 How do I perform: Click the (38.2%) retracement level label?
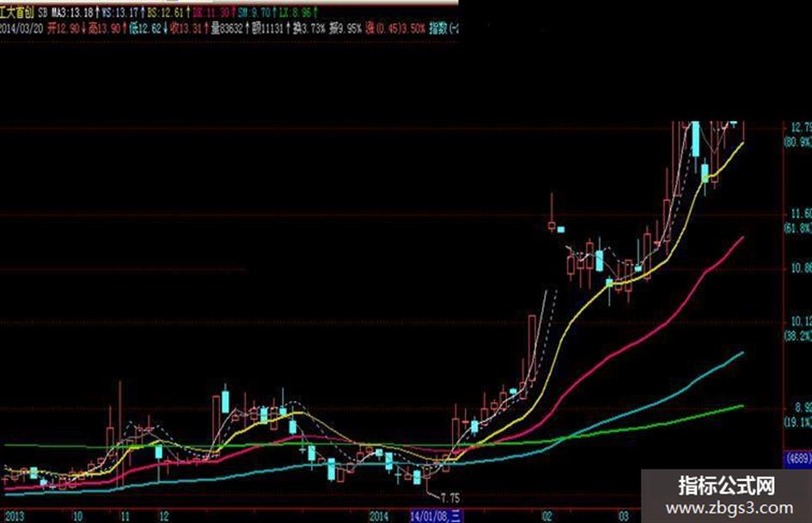tap(797, 337)
